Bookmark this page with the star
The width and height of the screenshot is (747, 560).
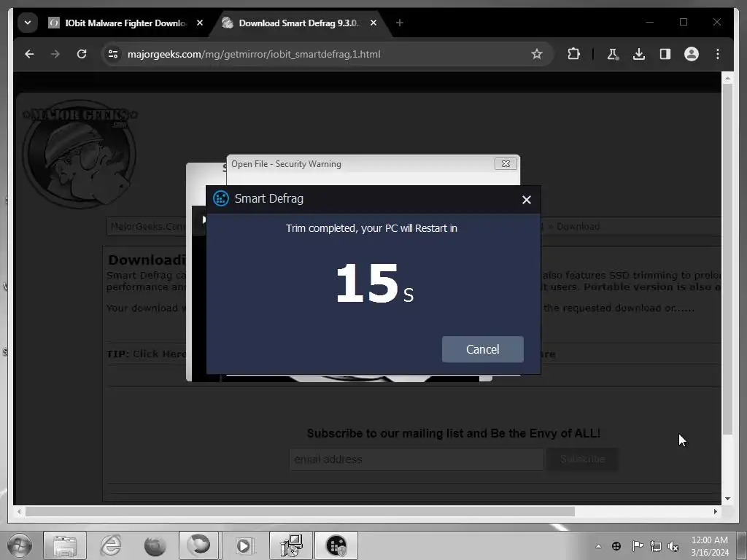point(537,54)
